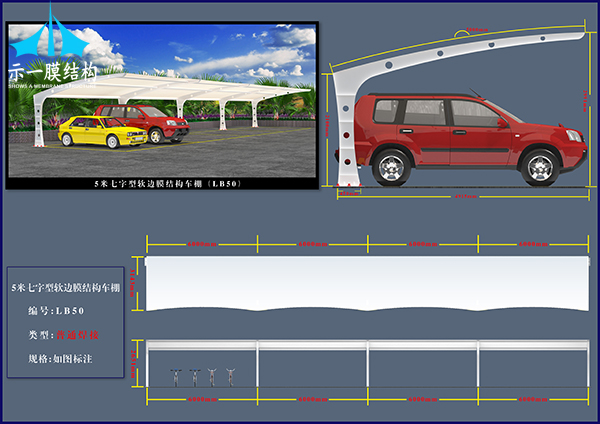
Task: Click the red car in the rendering
Action: pyautogui.click(x=155, y=123)
